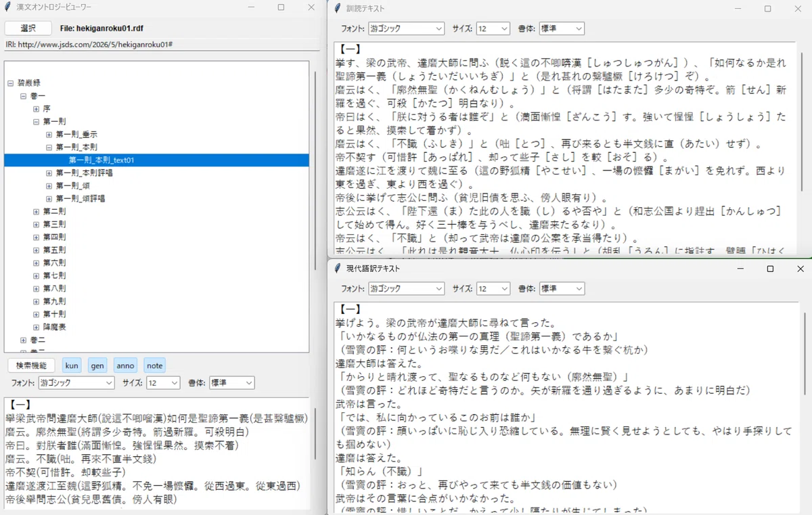Collapse the 碧巌録 root node
812x515 pixels.
click(11, 83)
